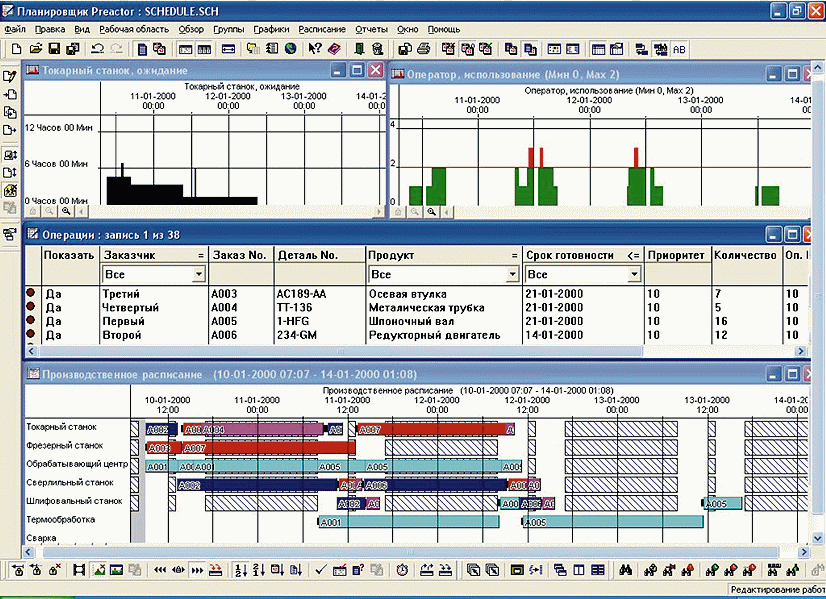Toggle the red marker on Первый row

pyautogui.click(x=31, y=321)
